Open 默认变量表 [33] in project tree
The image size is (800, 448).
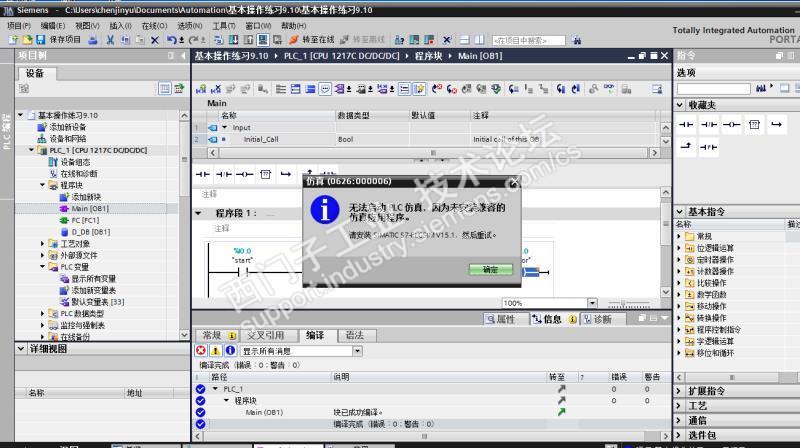tap(97, 302)
